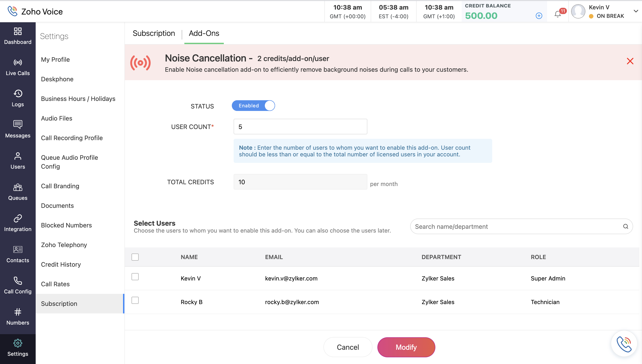Viewport: 642px width, 364px height.
Task: Check the box for Kevin V
Action: 135,277
